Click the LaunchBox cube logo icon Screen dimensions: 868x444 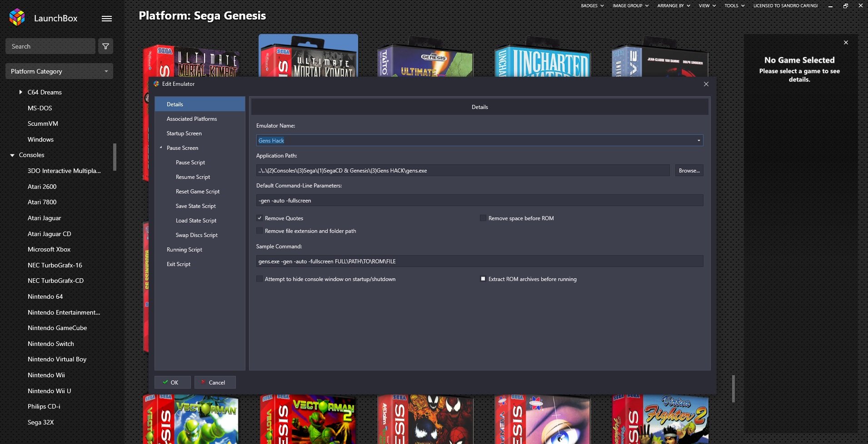pos(17,18)
